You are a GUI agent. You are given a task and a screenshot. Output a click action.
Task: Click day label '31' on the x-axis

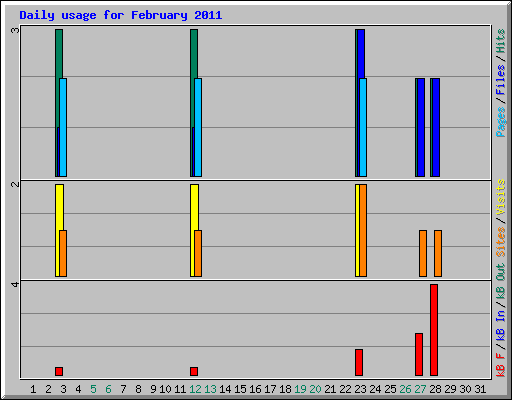click(x=480, y=389)
